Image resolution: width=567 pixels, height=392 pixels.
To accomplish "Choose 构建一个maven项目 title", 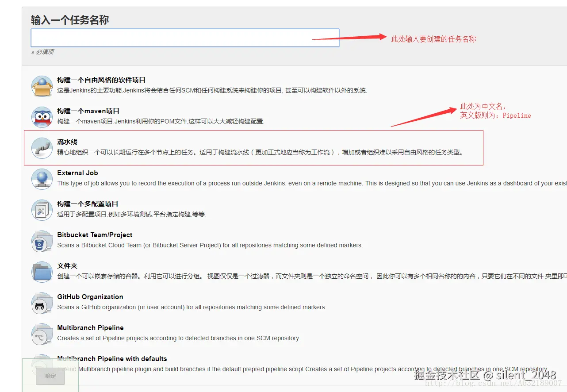I will click(x=88, y=111).
